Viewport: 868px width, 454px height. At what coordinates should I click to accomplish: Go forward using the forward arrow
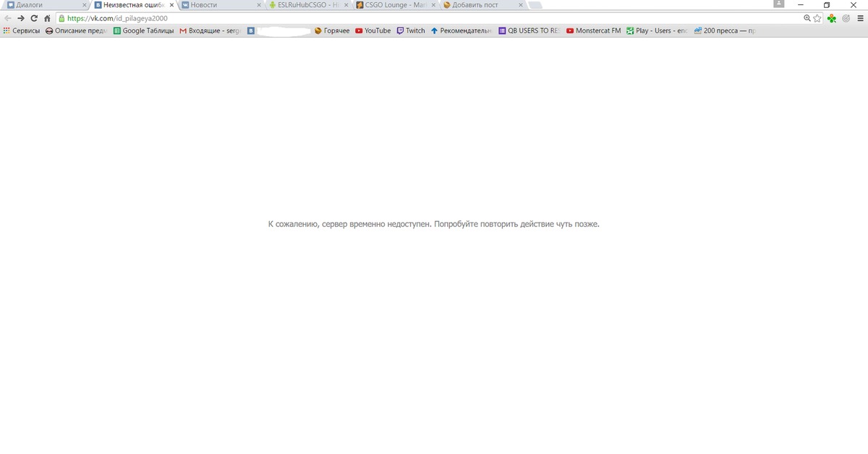pyautogui.click(x=21, y=18)
